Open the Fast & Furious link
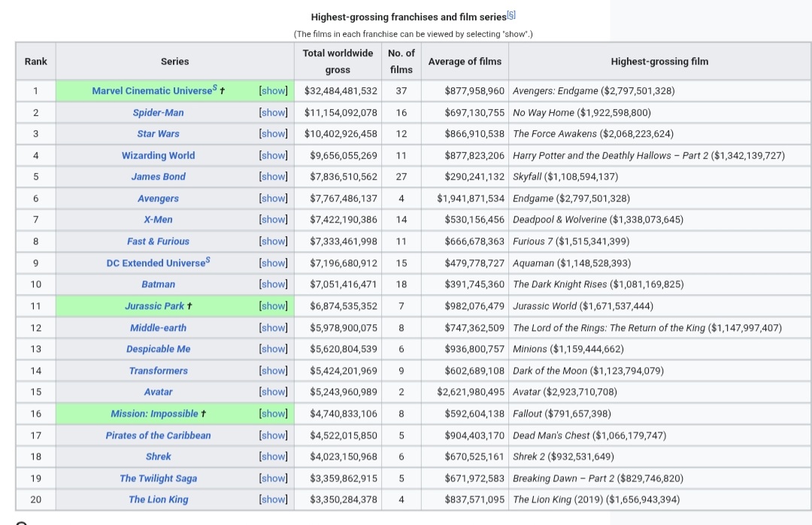812x525 pixels. click(x=158, y=241)
